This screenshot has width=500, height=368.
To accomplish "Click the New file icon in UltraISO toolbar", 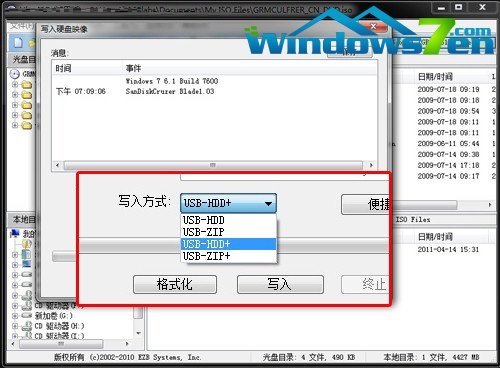I will click(x=18, y=43).
